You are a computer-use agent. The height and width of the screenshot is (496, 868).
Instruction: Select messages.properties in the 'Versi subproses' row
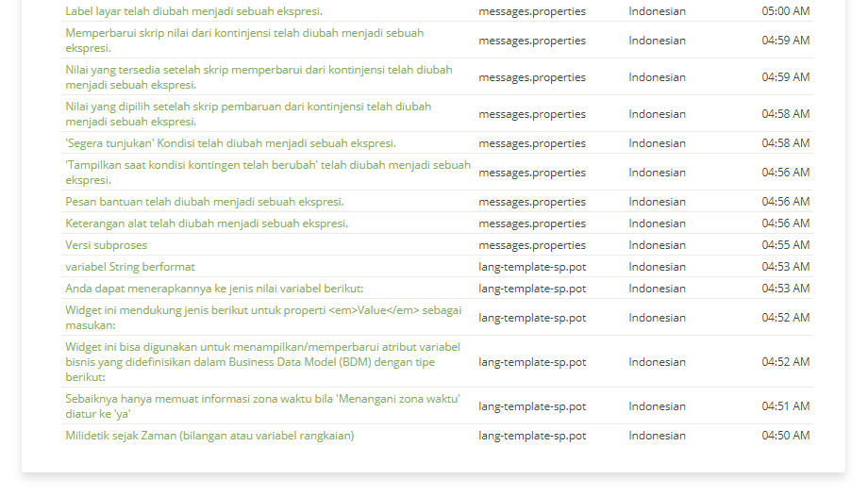pyautogui.click(x=532, y=245)
